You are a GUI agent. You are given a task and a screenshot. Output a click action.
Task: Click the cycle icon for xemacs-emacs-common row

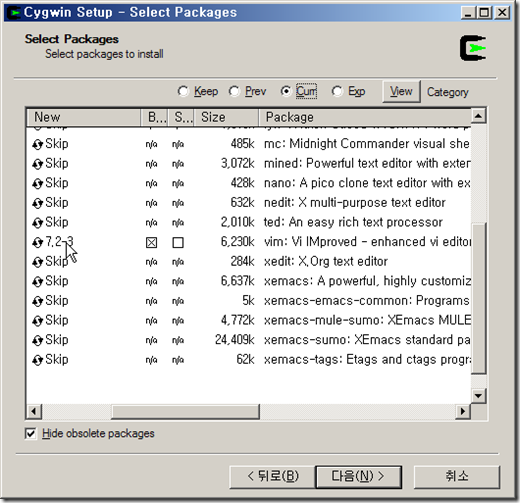[38, 301]
